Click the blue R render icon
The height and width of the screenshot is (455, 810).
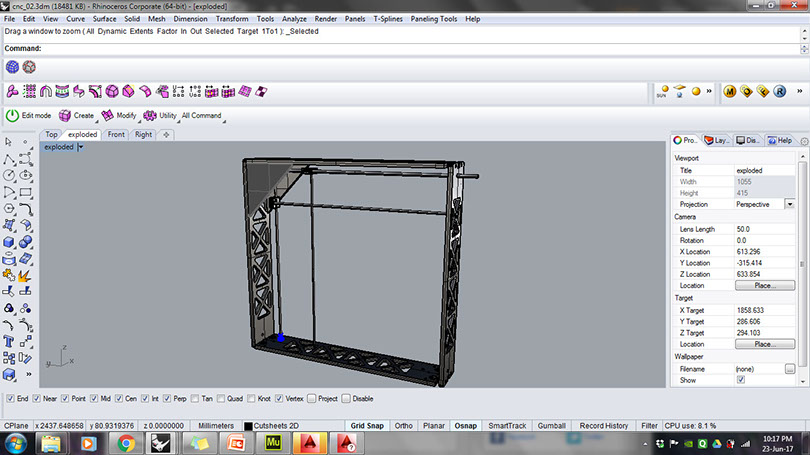click(780, 92)
